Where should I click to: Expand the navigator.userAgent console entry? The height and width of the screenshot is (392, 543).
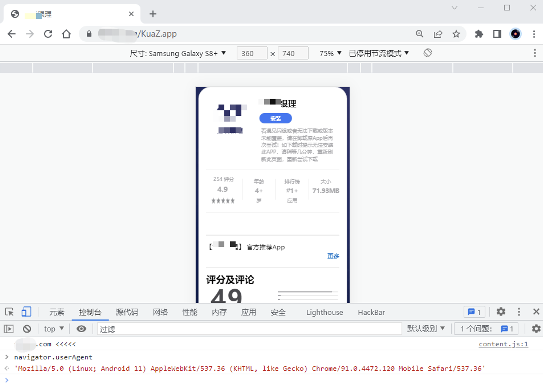coord(7,357)
